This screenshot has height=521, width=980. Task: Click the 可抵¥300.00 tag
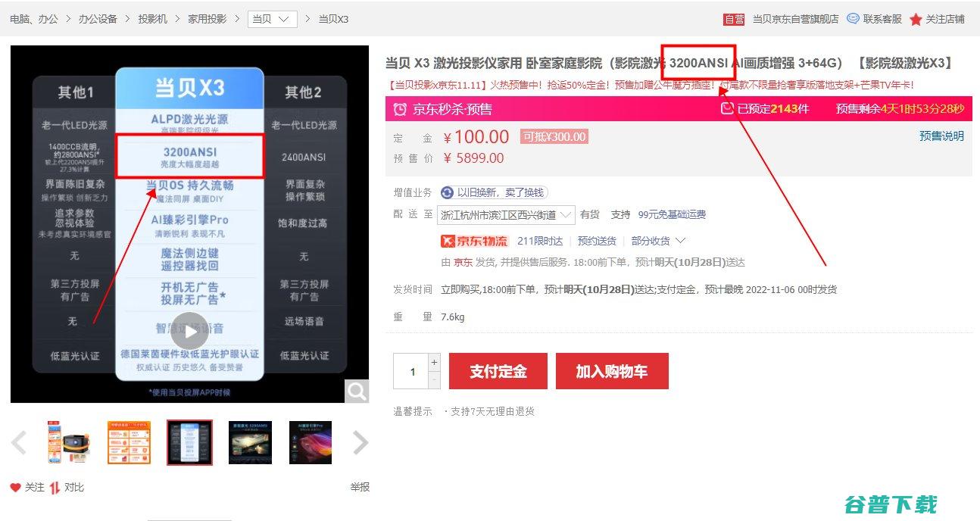(554, 137)
